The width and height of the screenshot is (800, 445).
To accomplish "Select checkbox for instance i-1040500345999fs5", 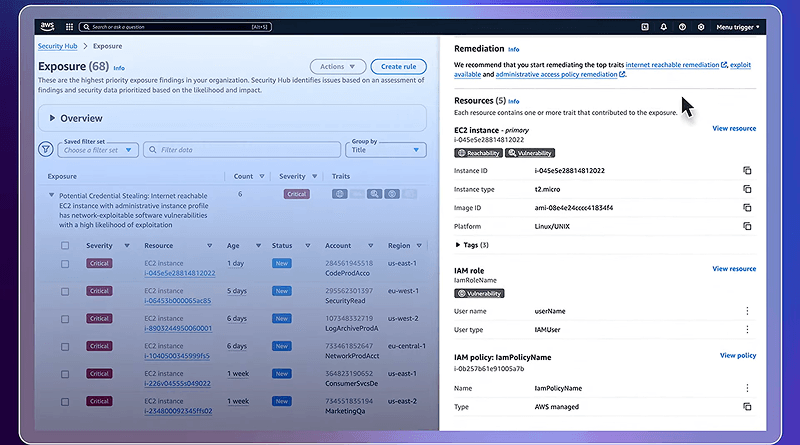I will click(65, 347).
